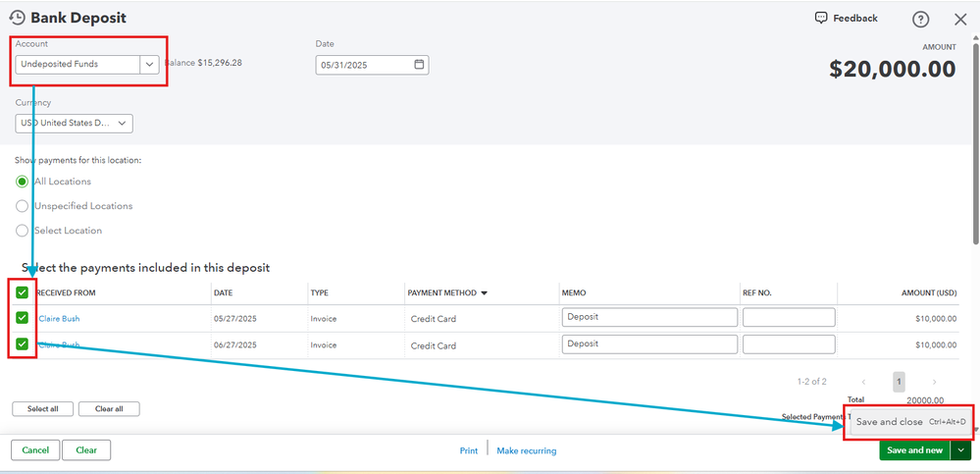
Task: Click the Clear all button
Action: tap(109, 409)
